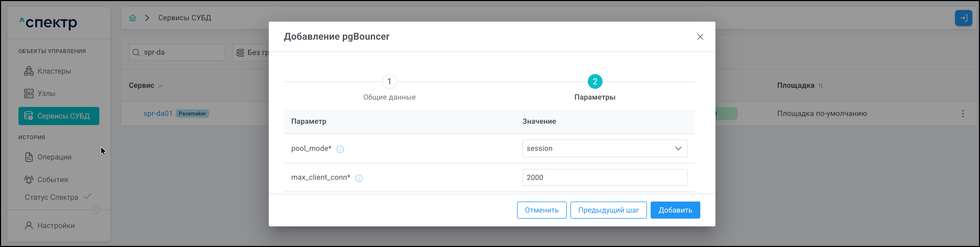Click the home breadcrumb icon
Viewport: 980px width, 247px height.
tap(132, 18)
